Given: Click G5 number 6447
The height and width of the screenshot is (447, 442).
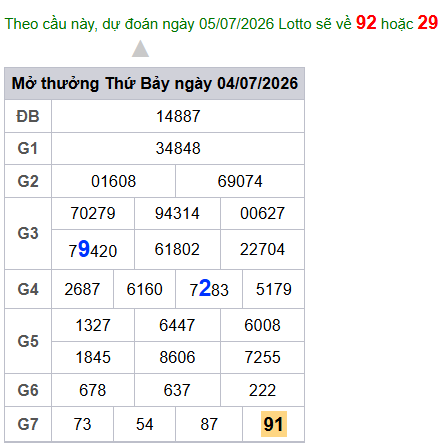Looking at the screenshot, I should [177, 325].
